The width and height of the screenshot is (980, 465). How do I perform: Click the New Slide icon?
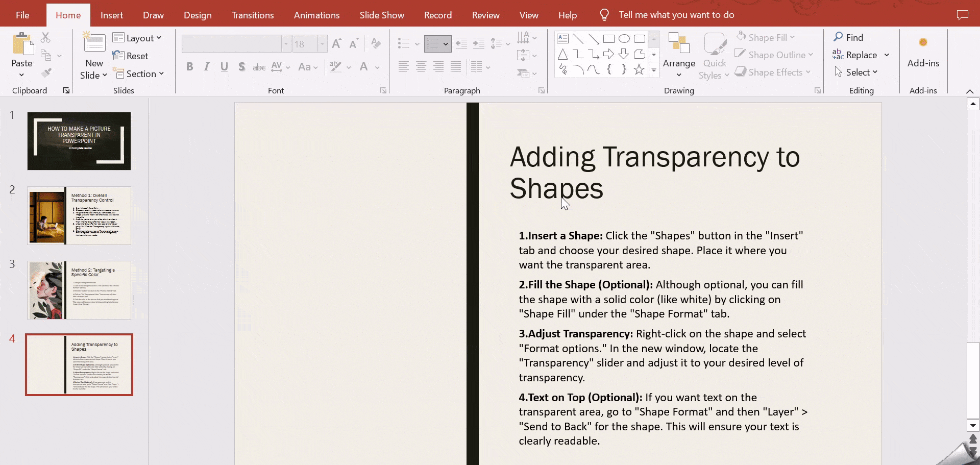pos(94,44)
